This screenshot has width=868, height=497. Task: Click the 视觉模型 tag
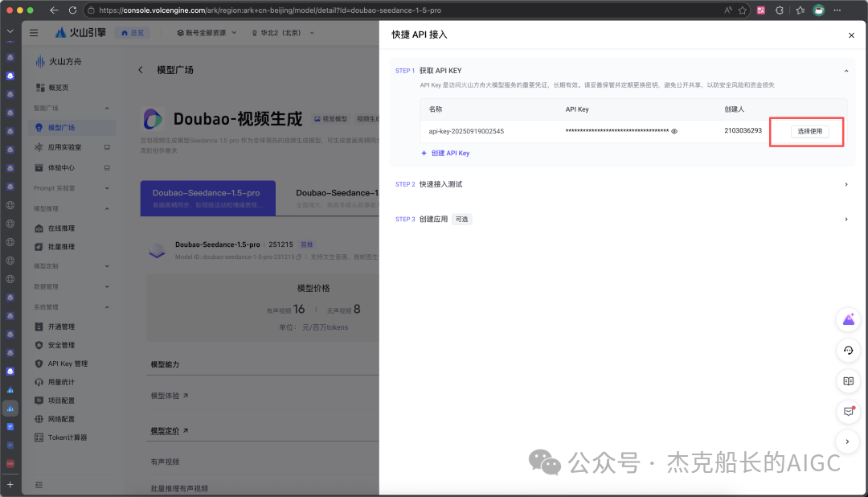pyautogui.click(x=331, y=119)
